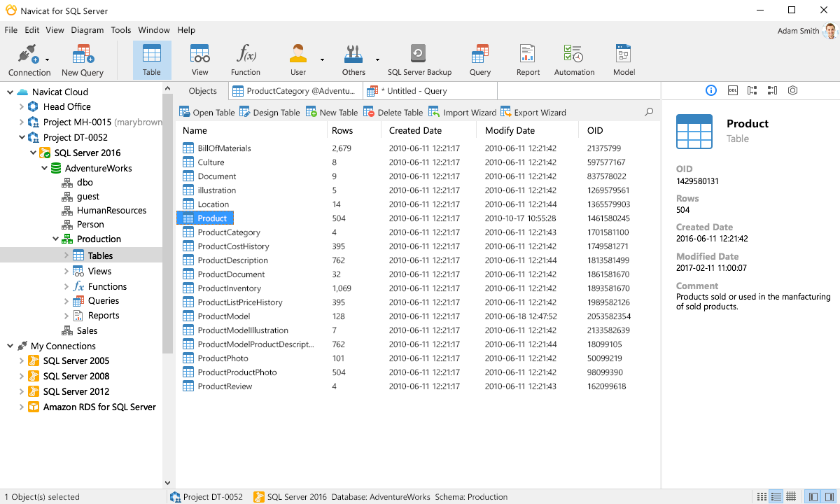Open the Automation tool
Viewport: 840px width, 504px height.
pyautogui.click(x=574, y=59)
